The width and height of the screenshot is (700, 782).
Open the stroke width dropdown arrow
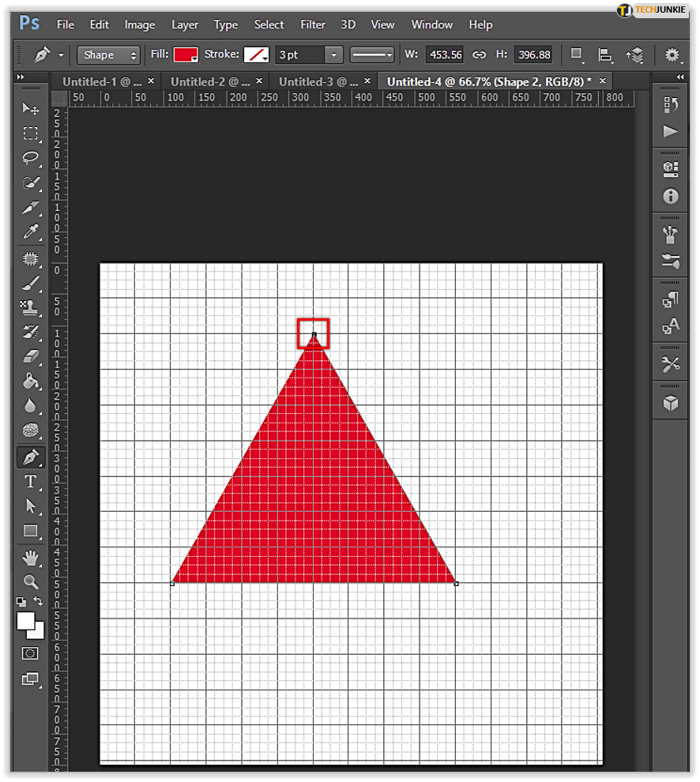(x=333, y=55)
